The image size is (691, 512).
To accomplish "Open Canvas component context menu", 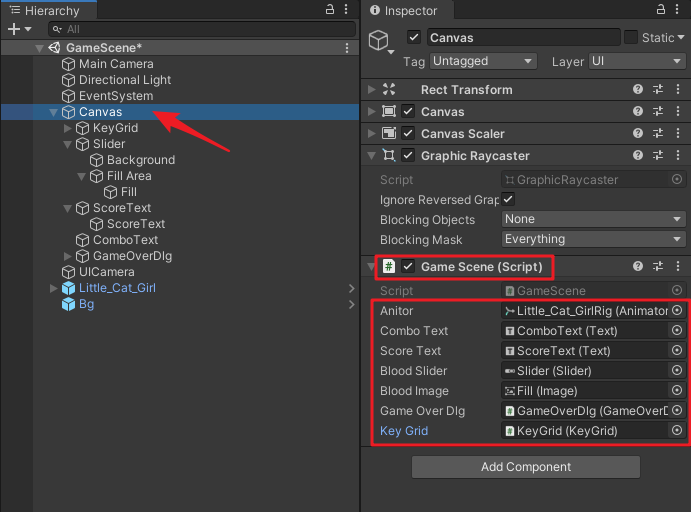I will (678, 111).
